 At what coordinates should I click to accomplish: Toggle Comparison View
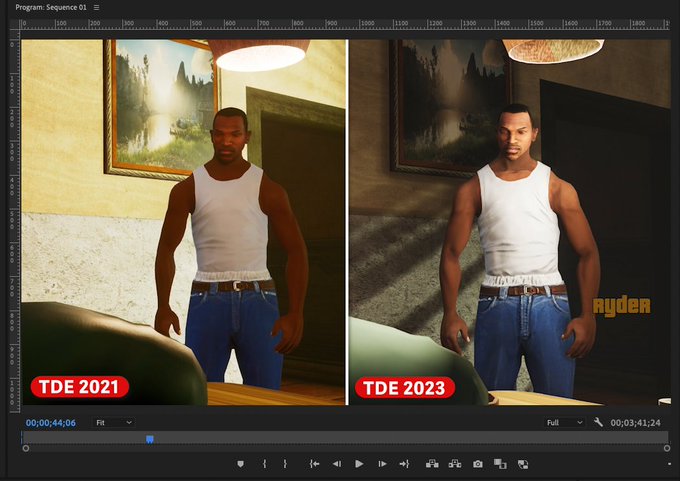click(500, 464)
